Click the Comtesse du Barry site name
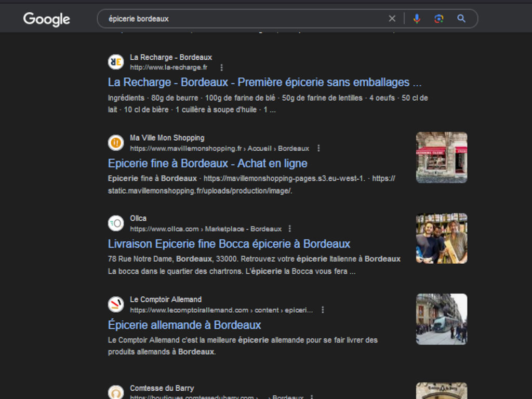The image size is (532, 399). click(x=162, y=388)
